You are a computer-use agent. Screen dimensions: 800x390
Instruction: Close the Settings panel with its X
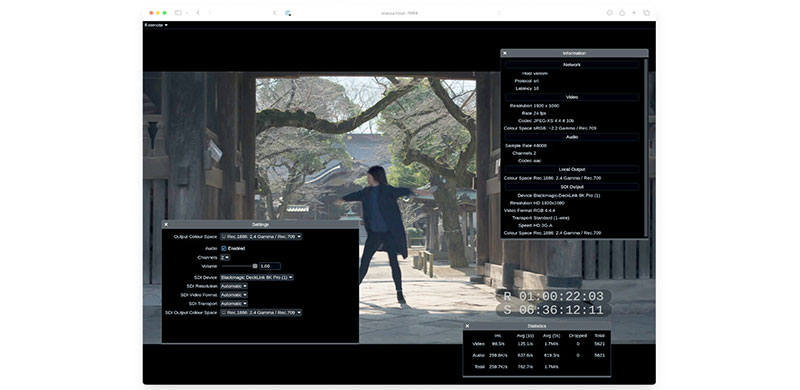point(166,224)
